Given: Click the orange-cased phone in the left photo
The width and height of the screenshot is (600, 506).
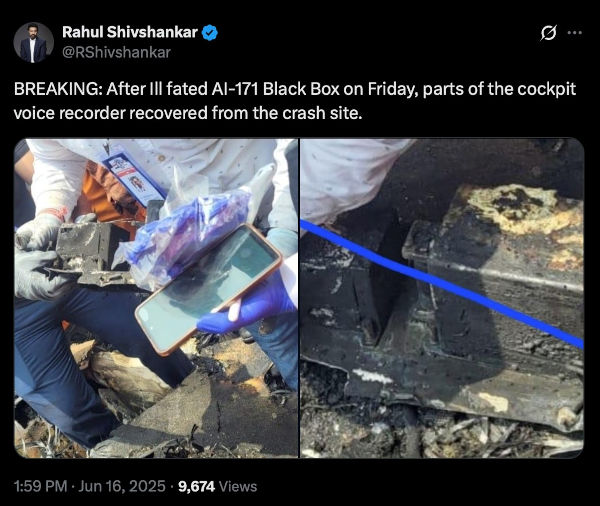Looking at the screenshot, I should 209,289.
